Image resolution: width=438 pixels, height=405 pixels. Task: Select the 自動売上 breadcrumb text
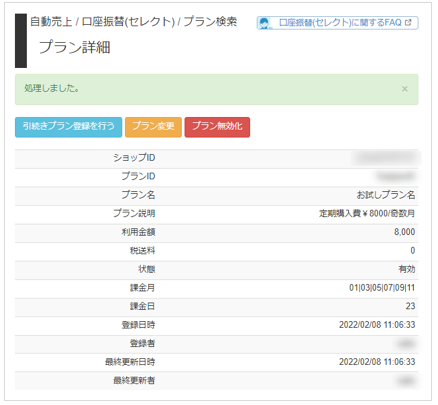pos(51,22)
